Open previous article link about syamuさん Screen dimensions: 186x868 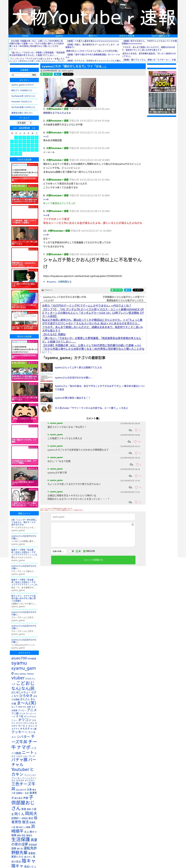tap(64, 299)
